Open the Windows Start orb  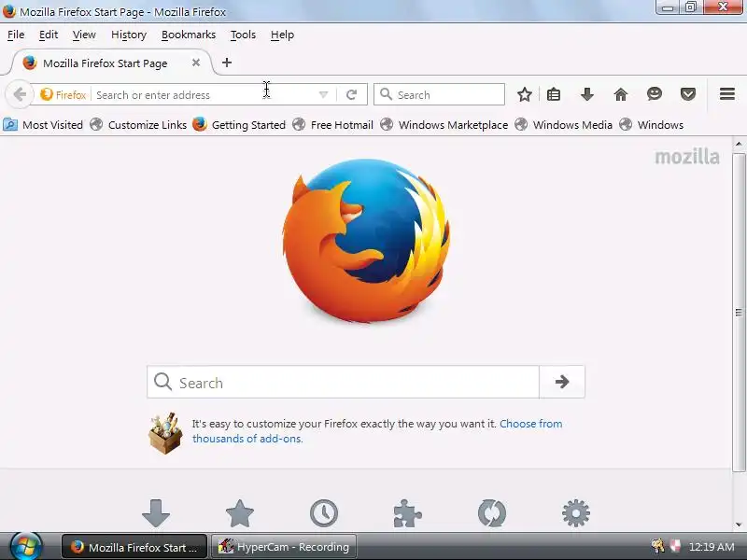tap(26, 547)
